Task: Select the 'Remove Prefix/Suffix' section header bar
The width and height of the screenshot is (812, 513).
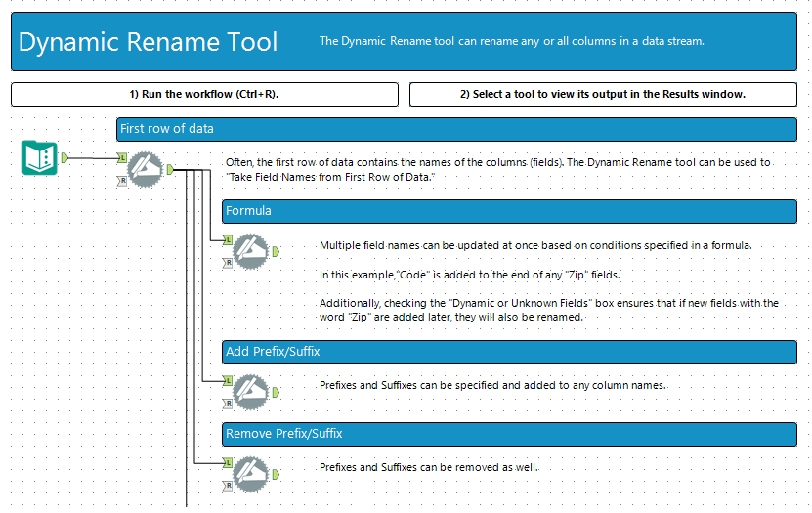Action: coord(510,434)
